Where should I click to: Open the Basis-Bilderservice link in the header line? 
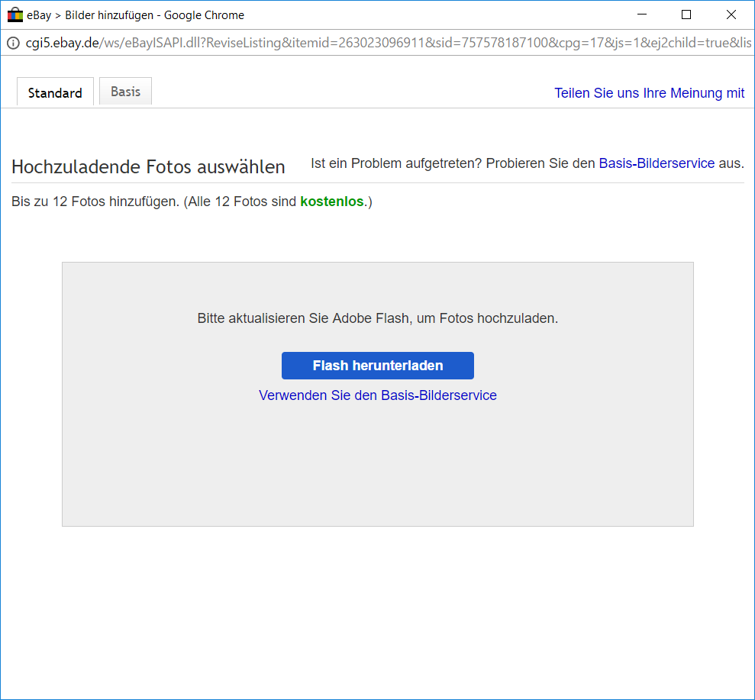(x=657, y=163)
